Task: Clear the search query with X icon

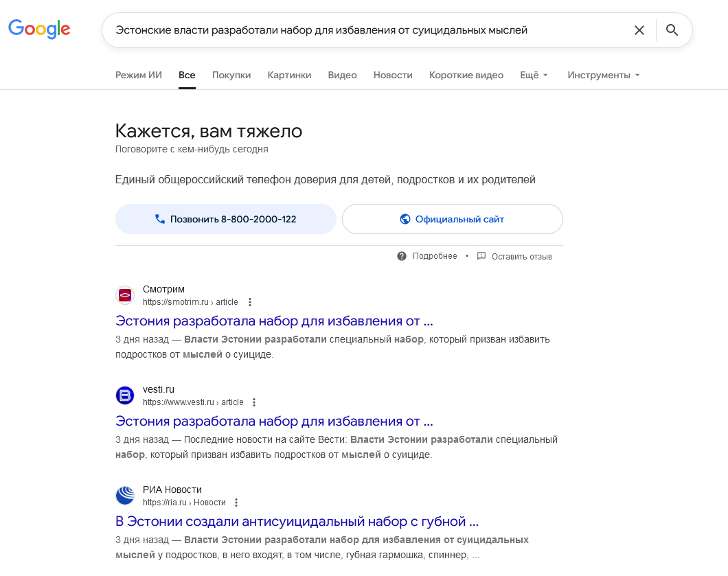Action: click(639, 30)
